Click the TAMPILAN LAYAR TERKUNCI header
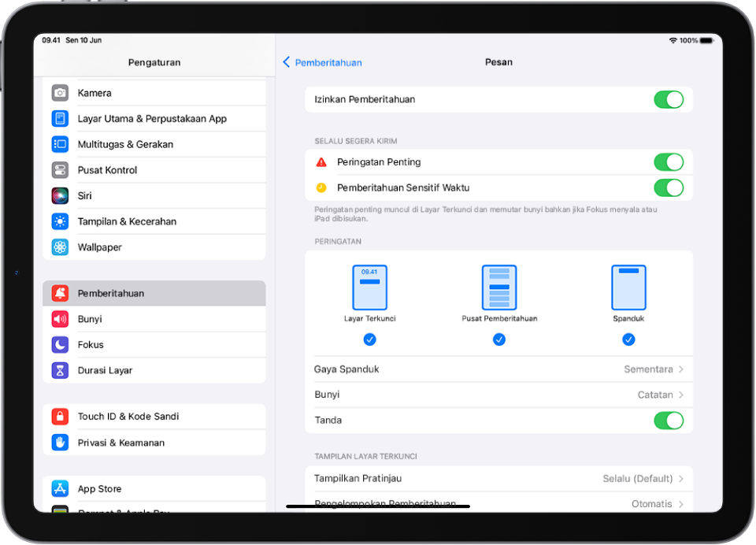 365,456
